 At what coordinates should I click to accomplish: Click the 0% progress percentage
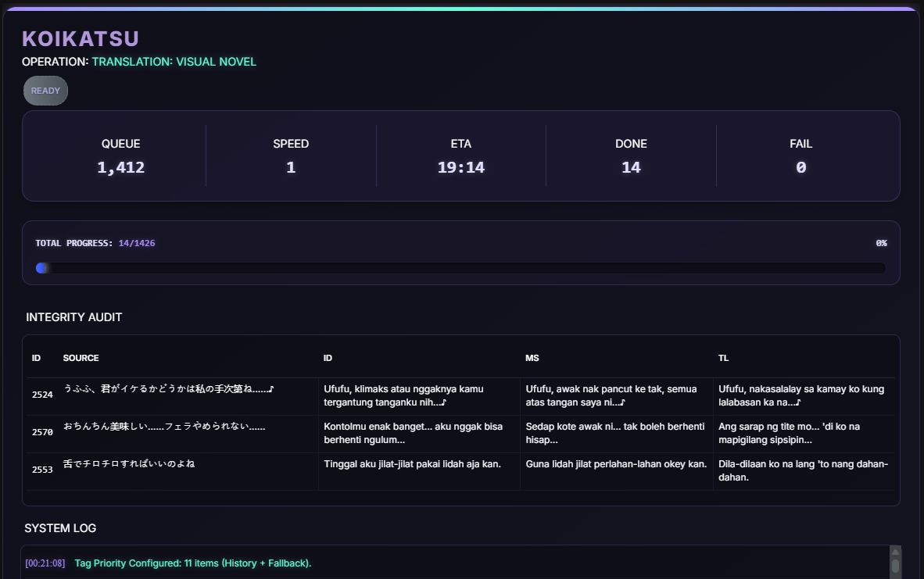tap(881, 243)
